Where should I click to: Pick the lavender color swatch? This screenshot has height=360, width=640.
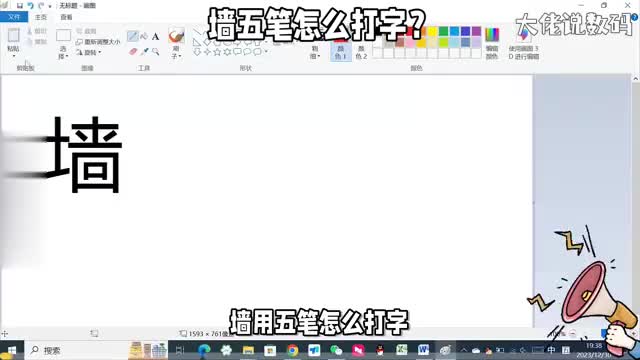pos(476,42)
